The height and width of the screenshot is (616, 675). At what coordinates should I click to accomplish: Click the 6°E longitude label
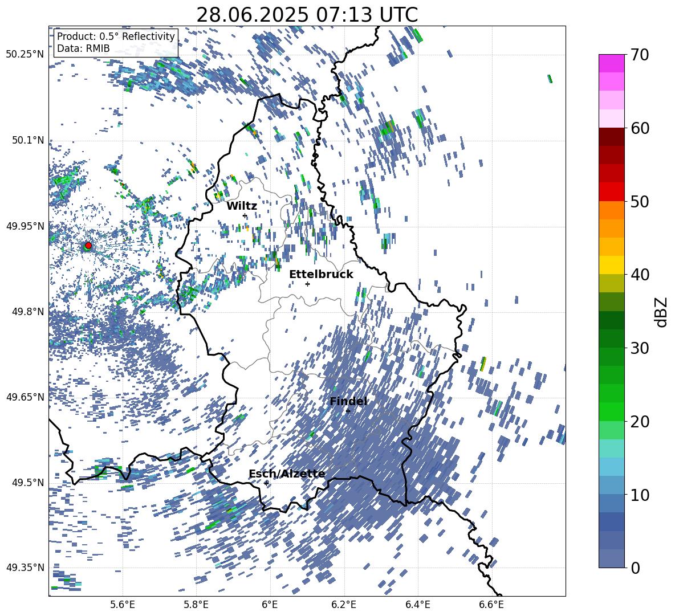[270, 605]
